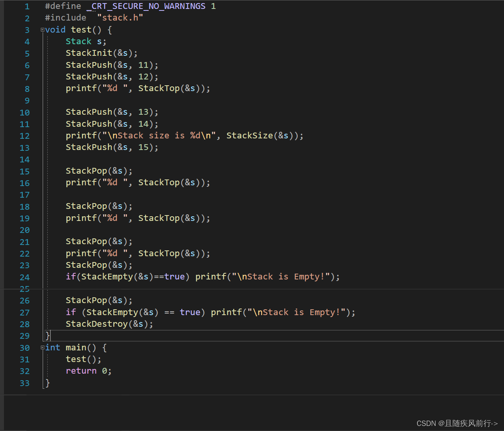Click the true keyword on line 27
Viewport: 504px width, 431px height.
click(x=190, y=312)
